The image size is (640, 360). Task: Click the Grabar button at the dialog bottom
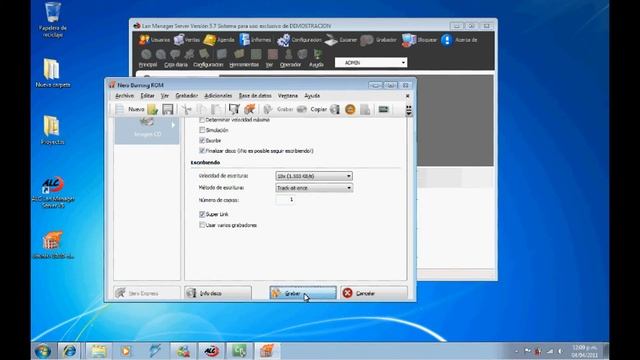[303, 293]
